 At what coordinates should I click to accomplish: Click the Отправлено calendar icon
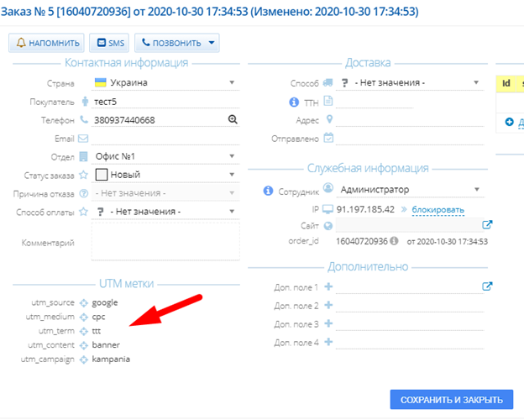pos(328,138)
